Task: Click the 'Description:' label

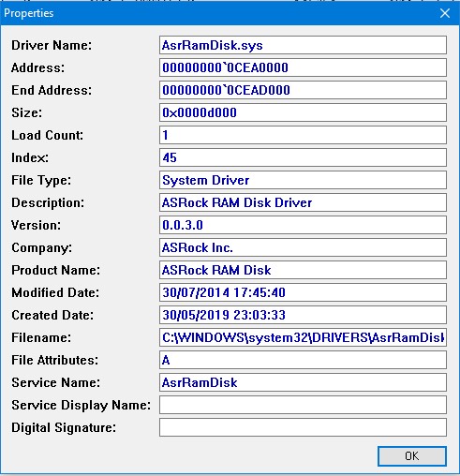Action: tap(48, 203)
